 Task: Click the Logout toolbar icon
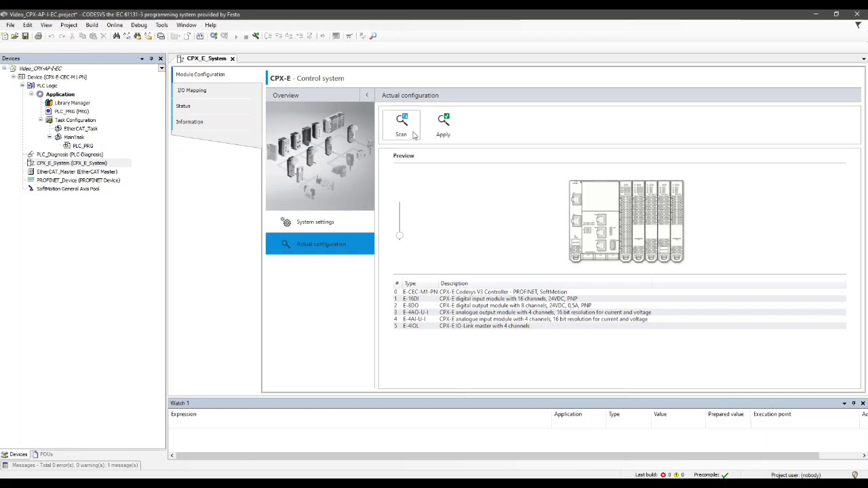click(x=224, y=36)
